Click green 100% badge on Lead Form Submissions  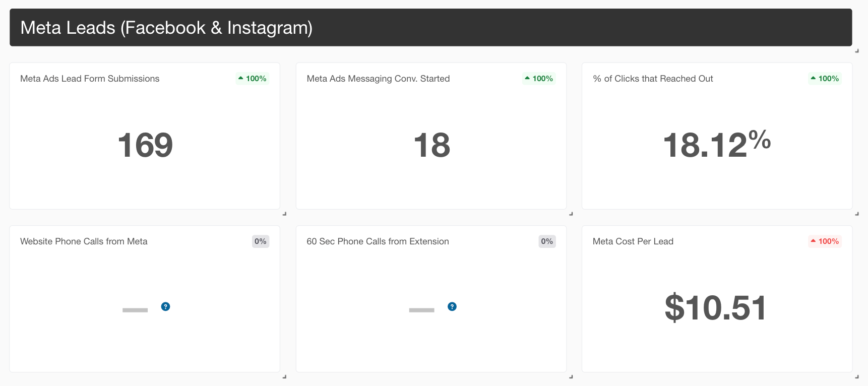pyautogui.click(x=253, y=79)
